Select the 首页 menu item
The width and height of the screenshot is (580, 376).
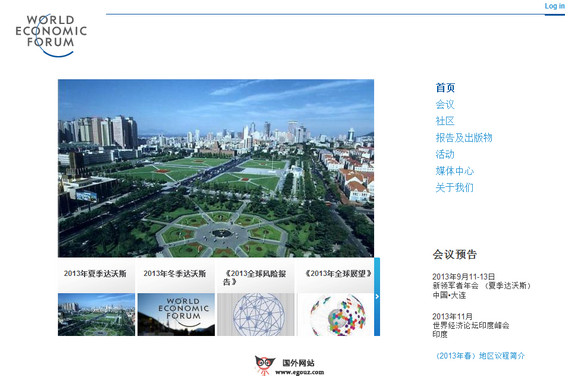click(445, 88)
